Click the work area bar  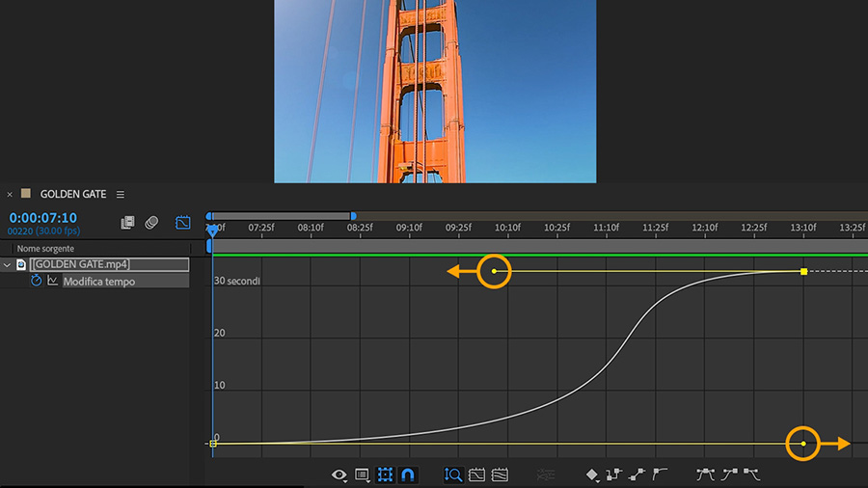[x=540, y=246]
